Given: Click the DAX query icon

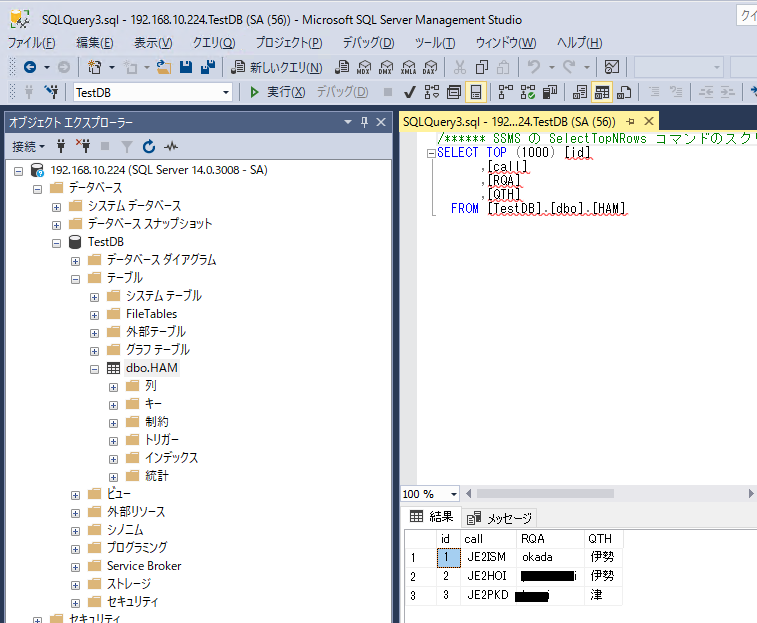Looking at the screenshot, I should click(x=429, y=67).
